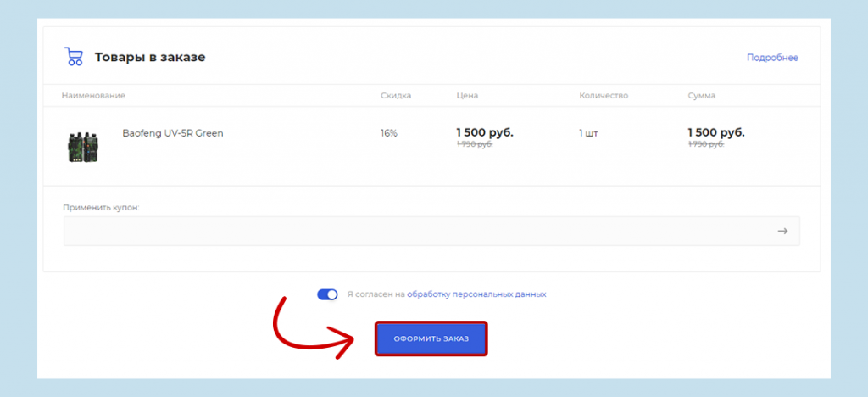Screen dimensions: 868x397
Task: Click the Сумма column header
Action: tap(702, 96)
